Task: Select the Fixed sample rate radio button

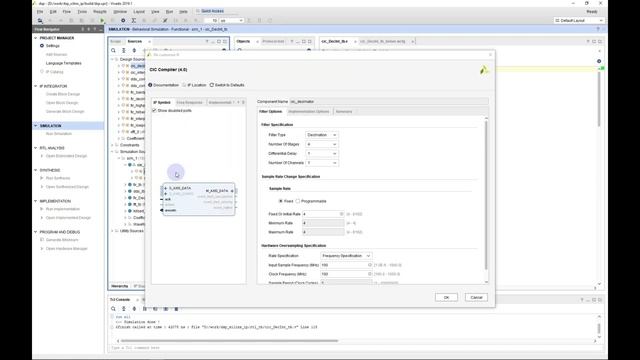Action: pos(280,201)
